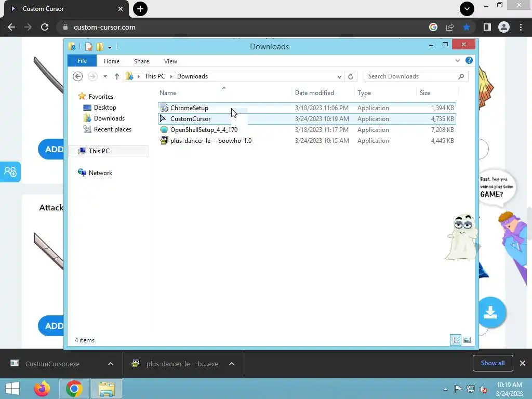This screenshot has height=399, width=532.
Task: Toggle Chrome side panel icon
Action: (487, 27)
